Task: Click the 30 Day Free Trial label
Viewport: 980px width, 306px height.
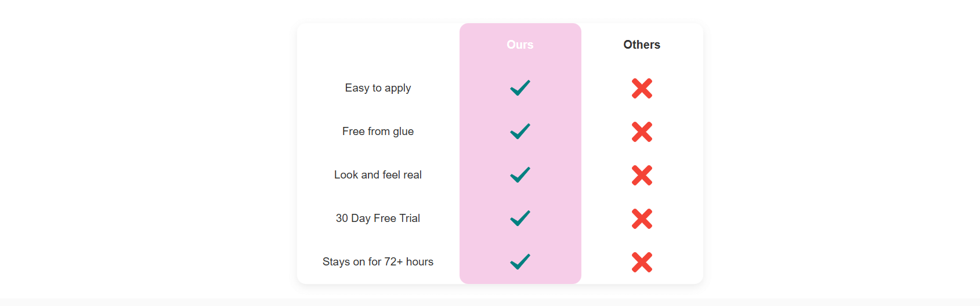Action: [378, 218]
